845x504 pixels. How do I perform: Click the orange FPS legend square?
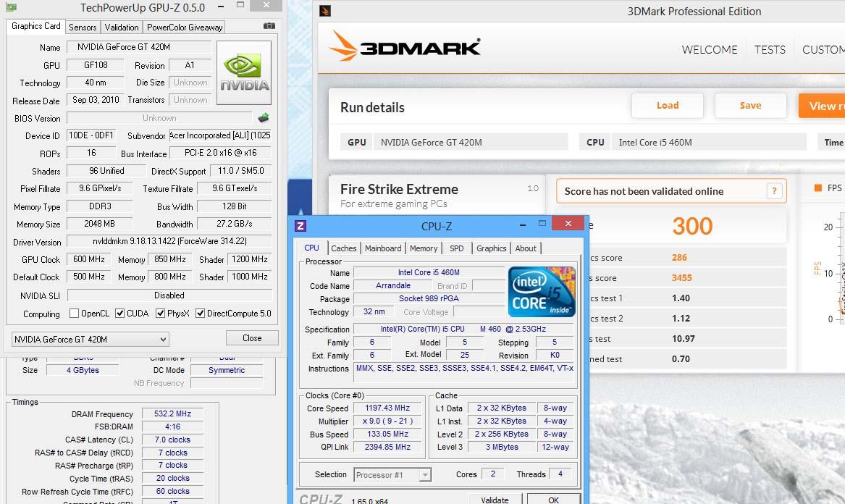[x=818, y=188]
